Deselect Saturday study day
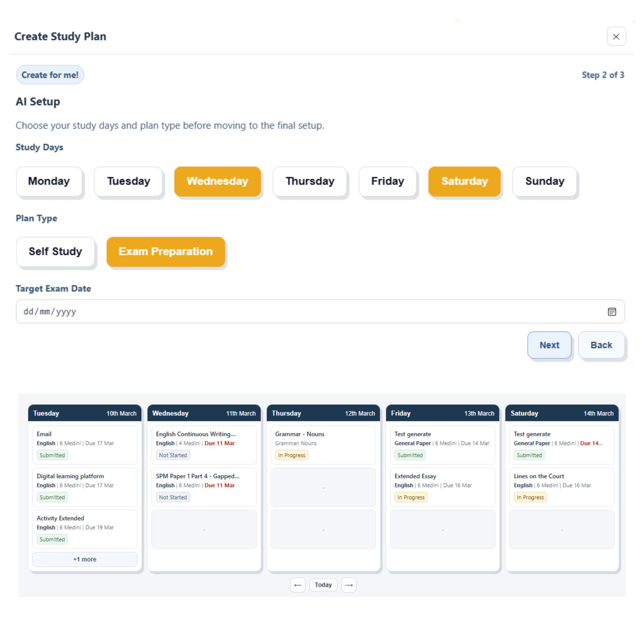The width and height of the screenshot is (644, 644). tap(464, 181)
